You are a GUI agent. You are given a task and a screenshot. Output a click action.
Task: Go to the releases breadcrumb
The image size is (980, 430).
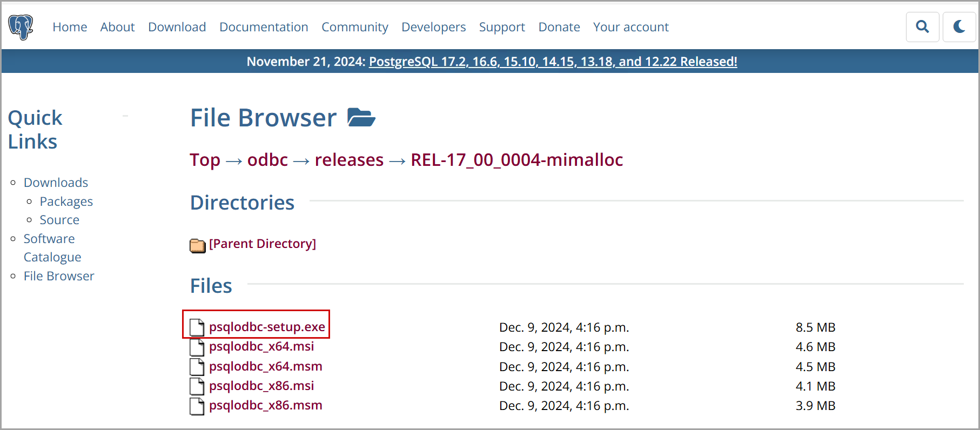[x=349, y=160]
